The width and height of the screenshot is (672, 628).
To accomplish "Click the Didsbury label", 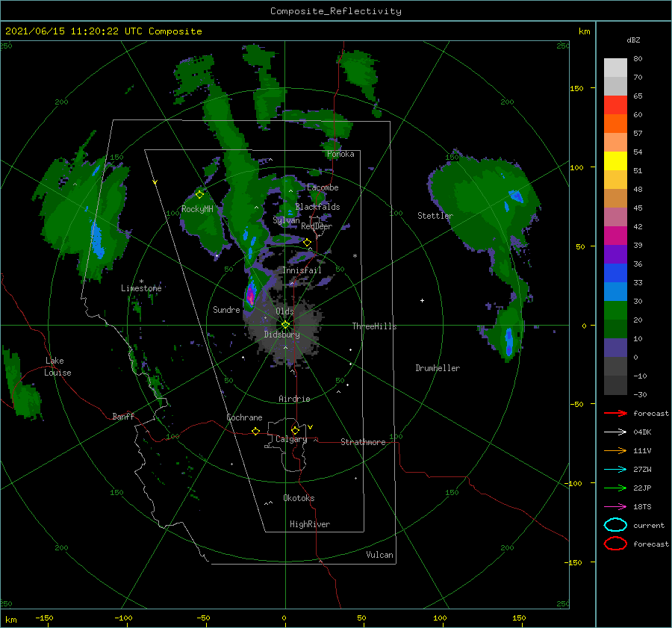I will tap(281, 335).
